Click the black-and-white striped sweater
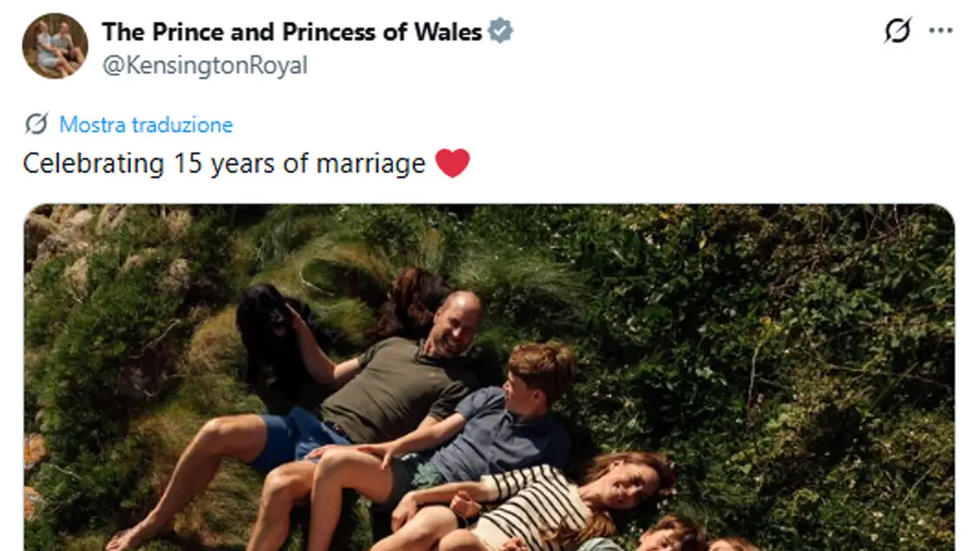The image size is (980, 551). click(529, 505)
